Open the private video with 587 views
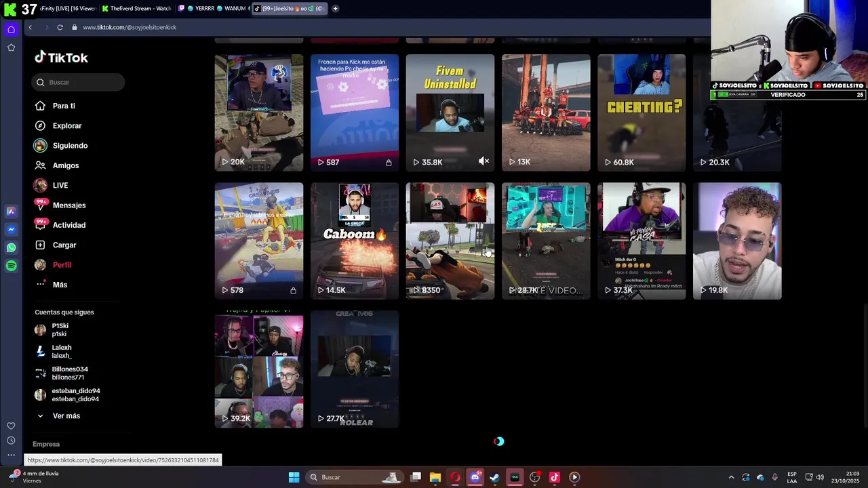Screen dimensions: 868x488 [x=355, y=113]
